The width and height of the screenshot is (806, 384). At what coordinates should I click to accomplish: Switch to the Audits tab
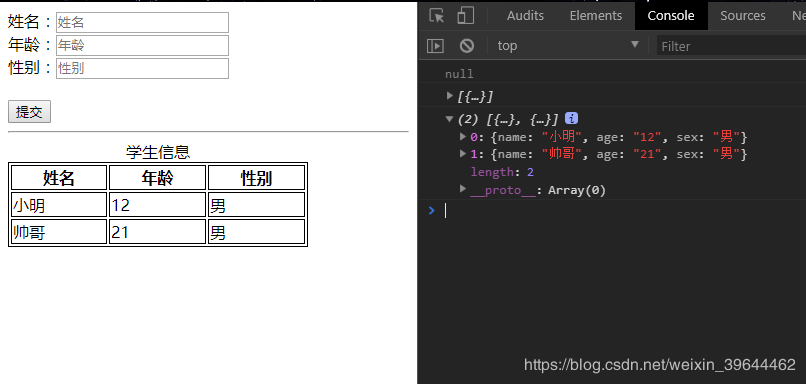525,16
